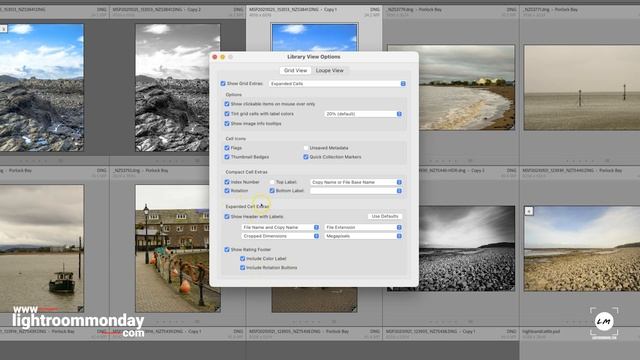Toggle the Rotation checkbox in Compact Cell Extras
Viewport: 640px width, 360px height.
[x=227, y=191]
